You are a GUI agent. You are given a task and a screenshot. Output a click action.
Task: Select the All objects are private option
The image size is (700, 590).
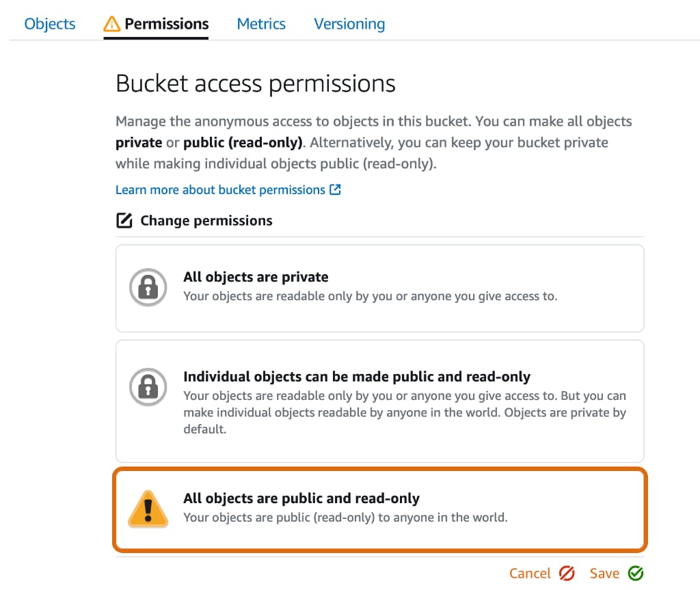pos(379,288)
